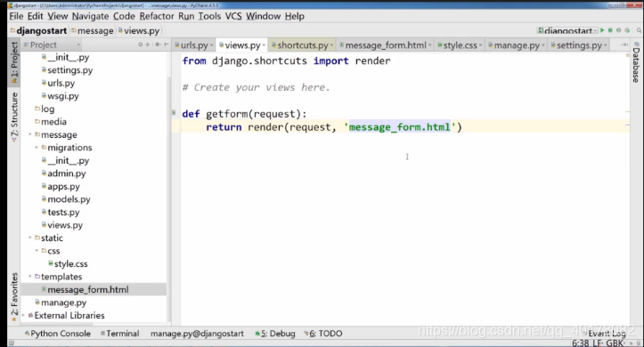The width and height of the screenshot is (644, 347).
Task: Click the hide Project panel icon
Action: pos(167,44)
